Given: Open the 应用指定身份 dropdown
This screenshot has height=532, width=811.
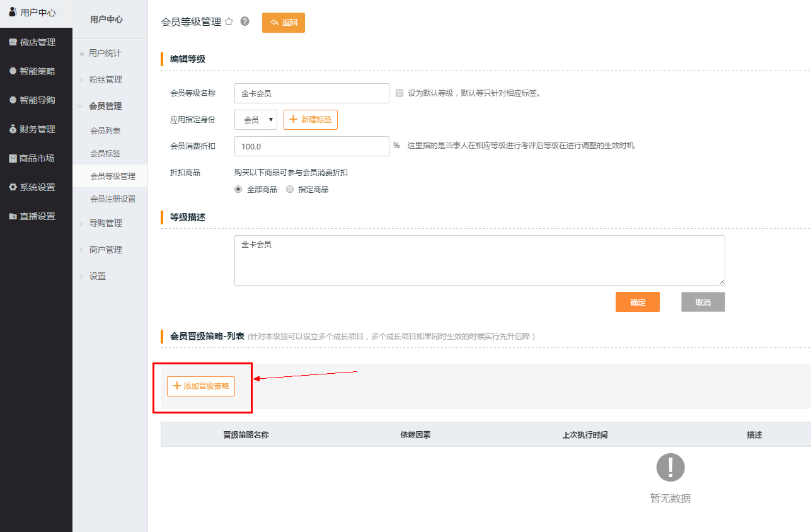Looking at the screenshot, I should (256, 120).
